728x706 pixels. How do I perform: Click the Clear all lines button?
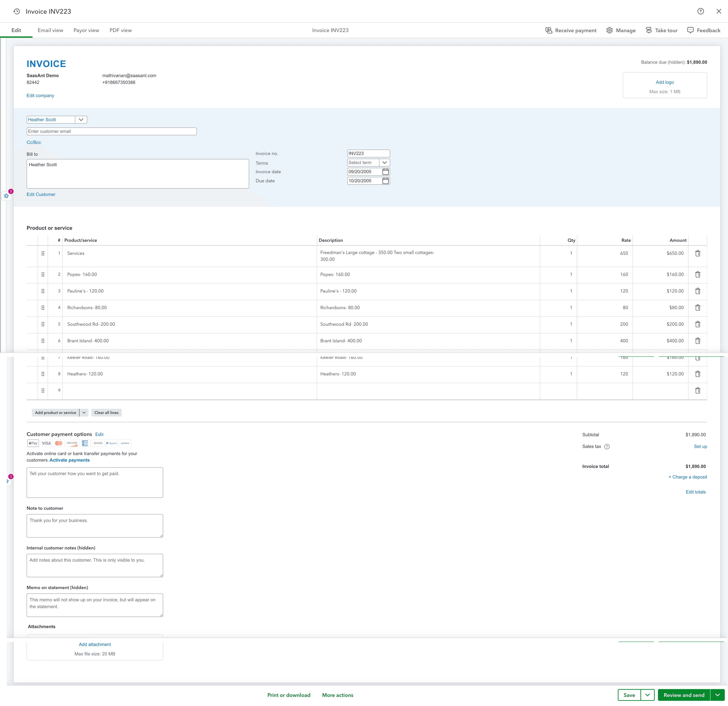click(x=106, y=413)
